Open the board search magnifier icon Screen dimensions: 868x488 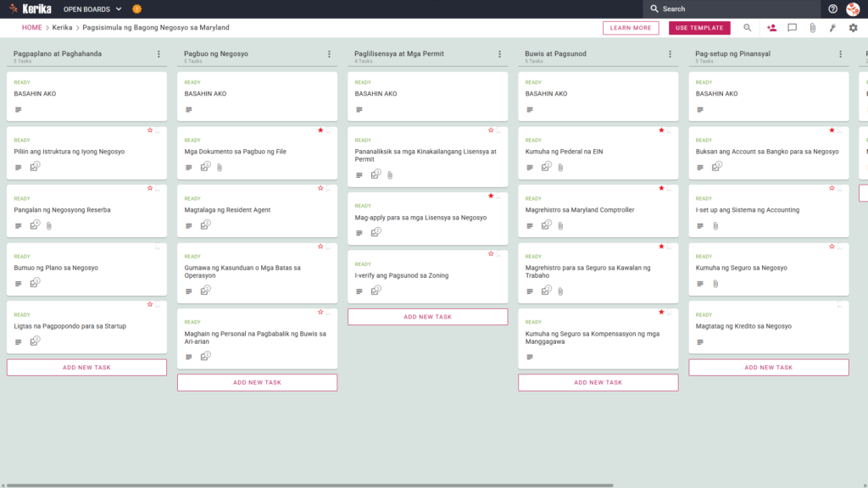(748, 28)
